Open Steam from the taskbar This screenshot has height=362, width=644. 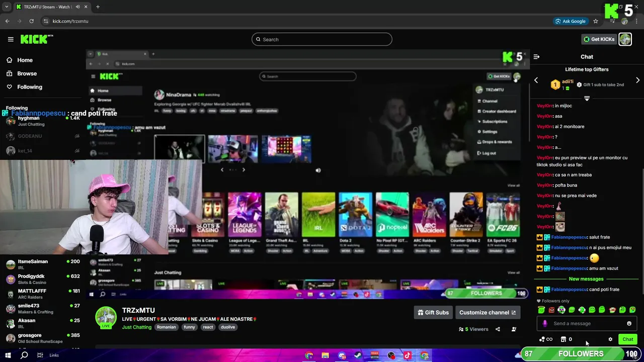[357, 355]
